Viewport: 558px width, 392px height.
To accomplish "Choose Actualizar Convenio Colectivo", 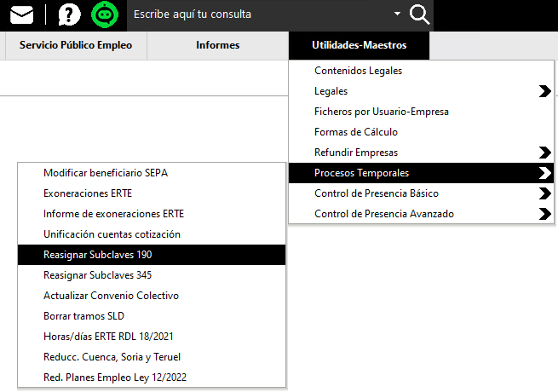I will (x=111, y=296).
